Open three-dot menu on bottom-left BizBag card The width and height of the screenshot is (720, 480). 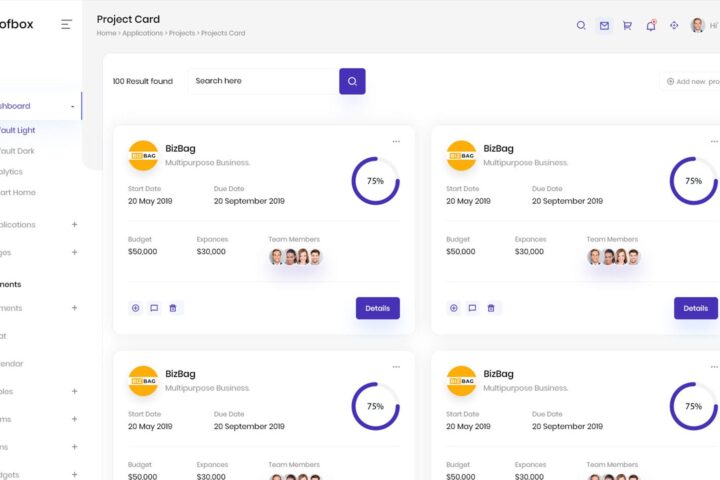[x=396, y=366]
